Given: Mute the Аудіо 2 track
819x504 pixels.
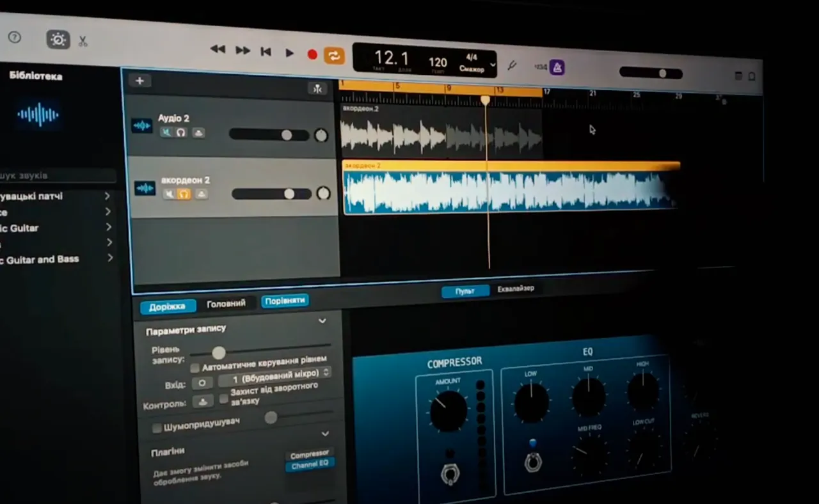Looking at the screenshot, I should pos(166,132).
